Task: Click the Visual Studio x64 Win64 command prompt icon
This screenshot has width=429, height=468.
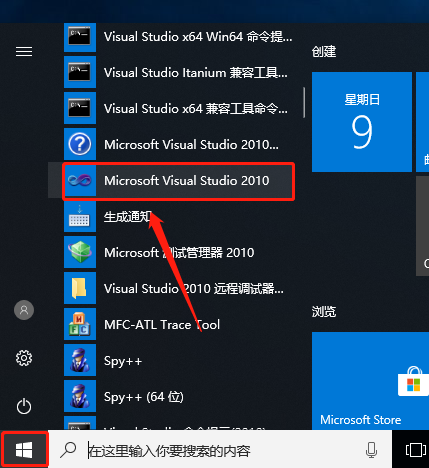Action: [x=80, y=37]
